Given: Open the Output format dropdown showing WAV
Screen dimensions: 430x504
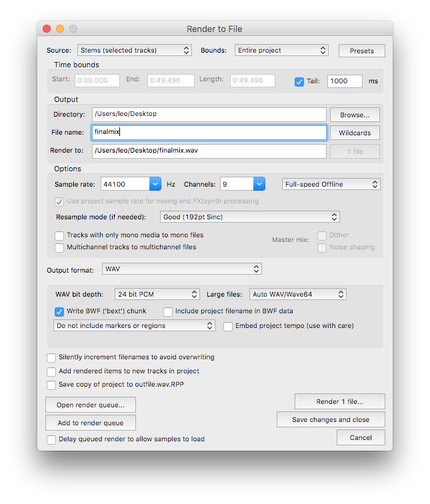Looking at the screenshot, I should click(x=181, y=269).
